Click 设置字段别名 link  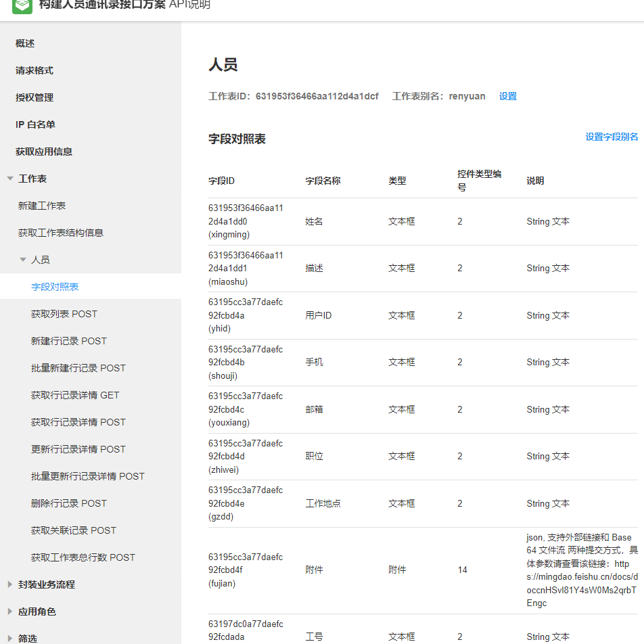pos(611,137)
